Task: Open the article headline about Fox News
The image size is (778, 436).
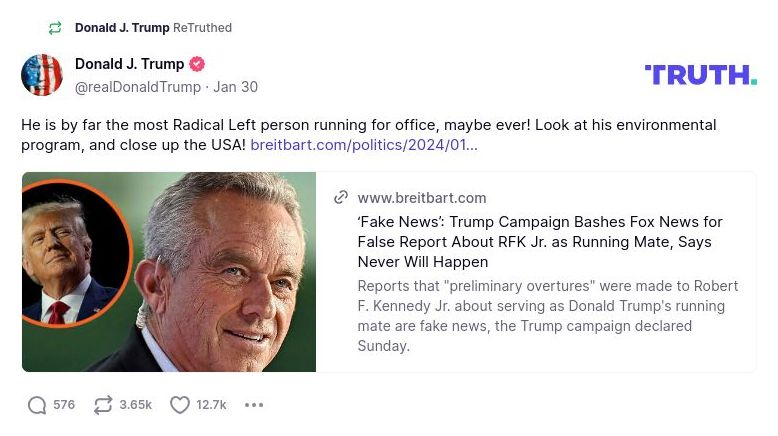Action: (539, 242)
